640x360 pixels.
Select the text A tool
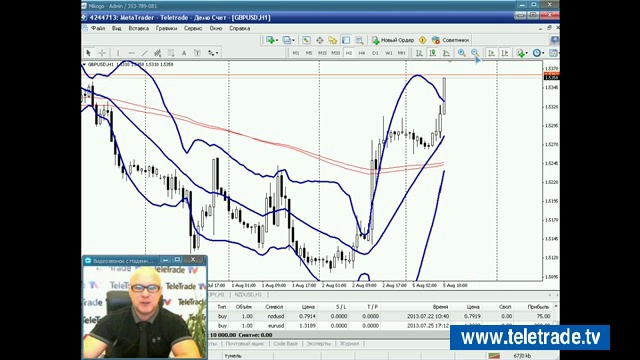coord(184,53)
